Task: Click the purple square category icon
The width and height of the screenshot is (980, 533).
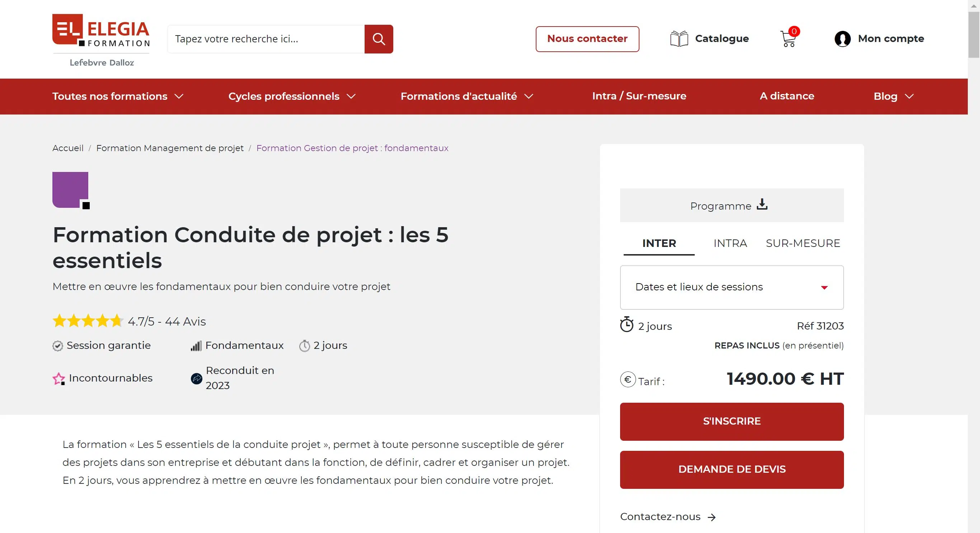Action: pyautogui.click(x=70, y=190)
